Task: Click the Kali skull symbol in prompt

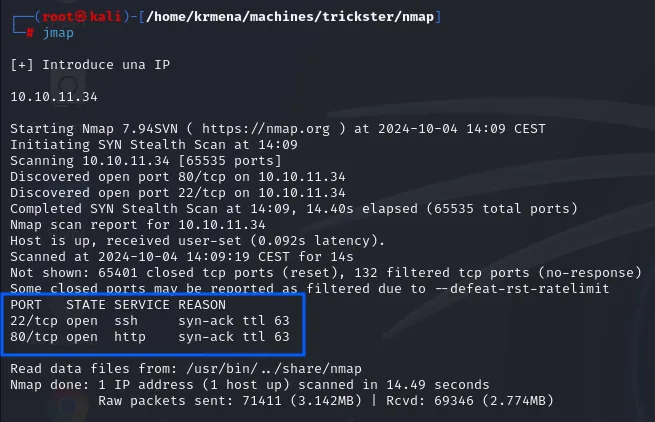Action: (81, 16)
